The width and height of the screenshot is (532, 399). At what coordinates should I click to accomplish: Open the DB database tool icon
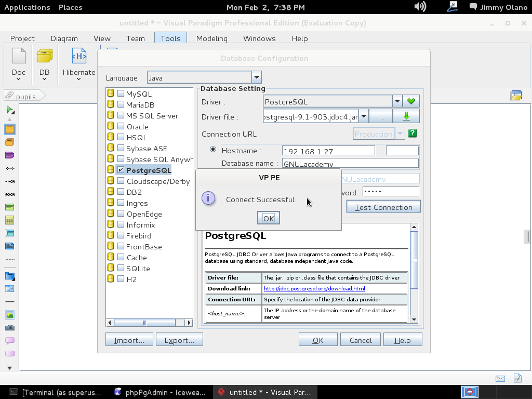pos(44,57)
